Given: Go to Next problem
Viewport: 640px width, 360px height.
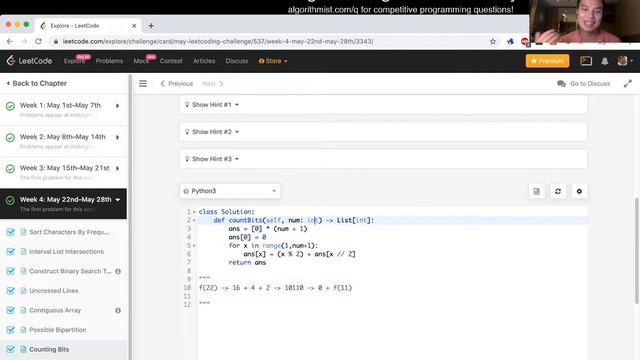Looking at the screenshot, I should pyautogui.click(x=213, y=84).
